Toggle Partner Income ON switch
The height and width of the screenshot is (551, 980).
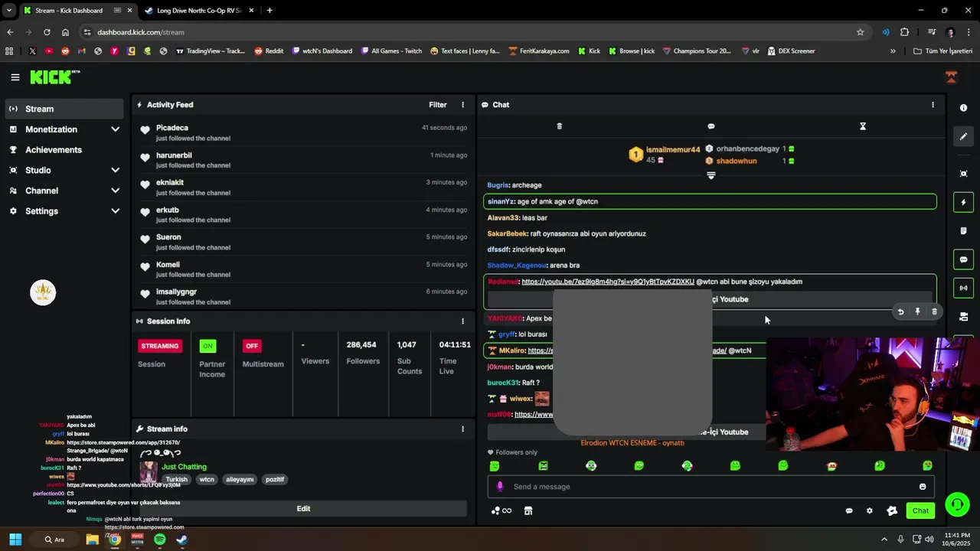tap(207, 346)
